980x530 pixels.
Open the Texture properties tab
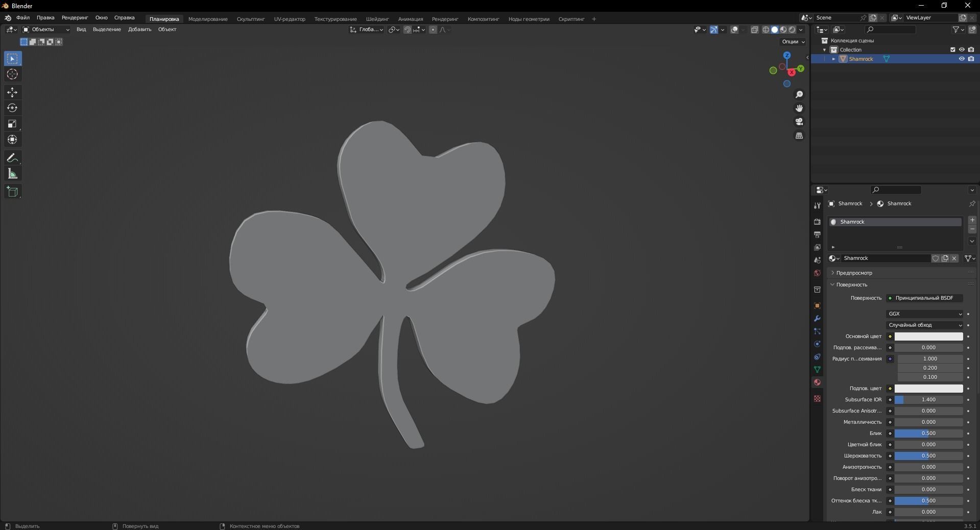(x=817, y=398)
